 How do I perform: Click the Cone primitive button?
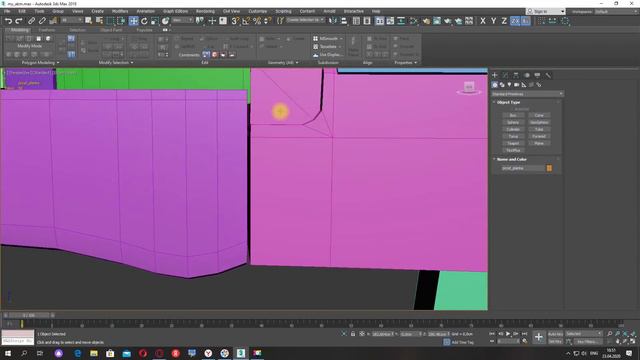pos(539,116)
